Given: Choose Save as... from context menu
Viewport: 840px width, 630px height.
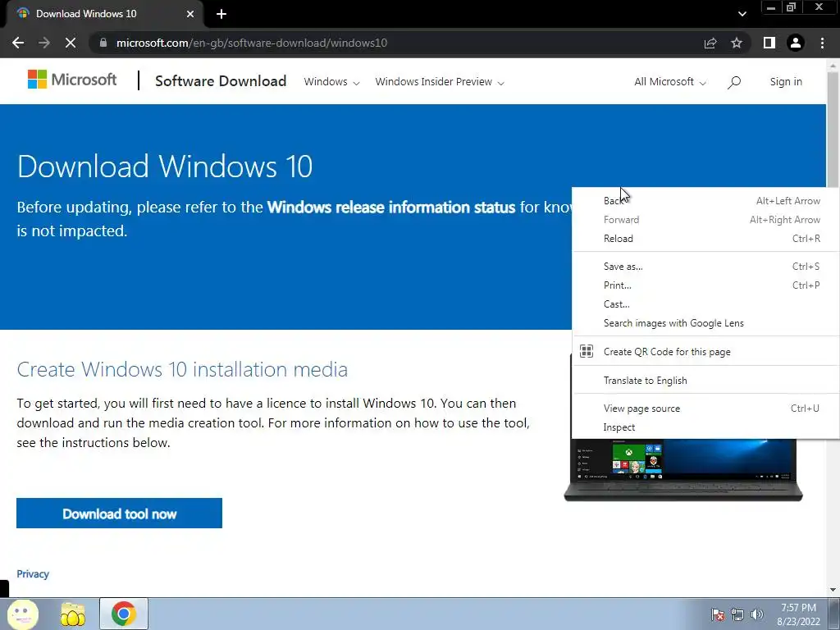Looking at the screenshot, I should (706, 267).
